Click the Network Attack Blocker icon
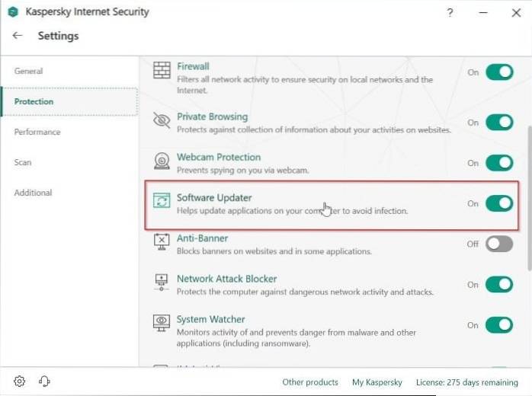This screenshot has width=532, height=396. pos(162,283)
